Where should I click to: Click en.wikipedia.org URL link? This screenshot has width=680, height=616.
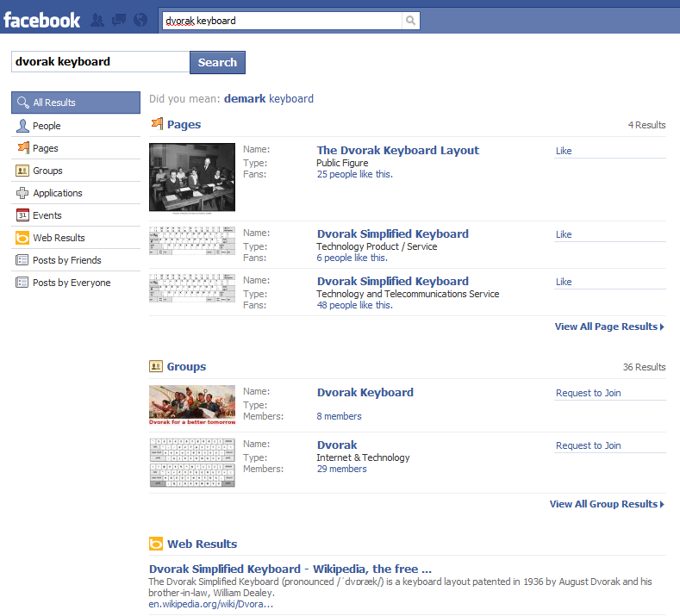[211, 604]
